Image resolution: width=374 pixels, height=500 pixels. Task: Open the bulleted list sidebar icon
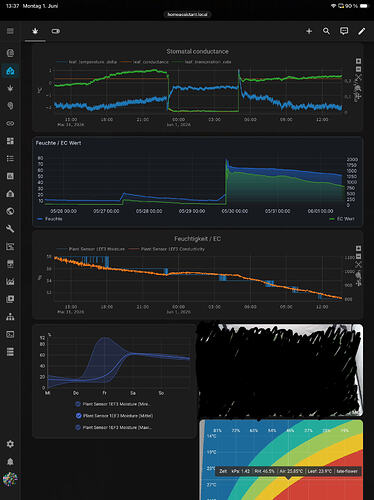10,159
